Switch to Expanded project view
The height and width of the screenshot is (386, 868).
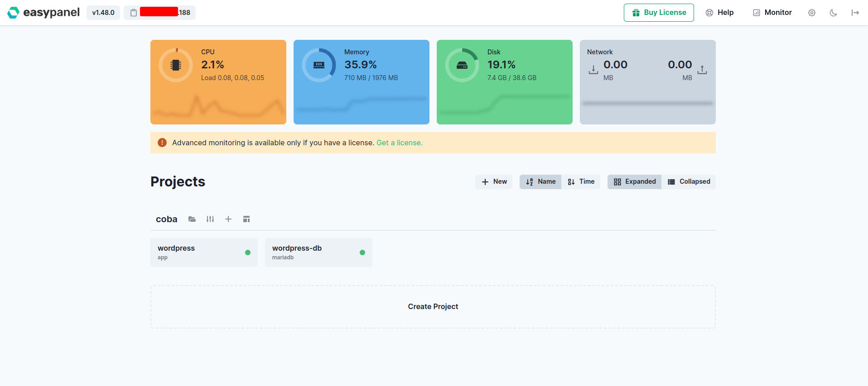[x=634, y=181]
